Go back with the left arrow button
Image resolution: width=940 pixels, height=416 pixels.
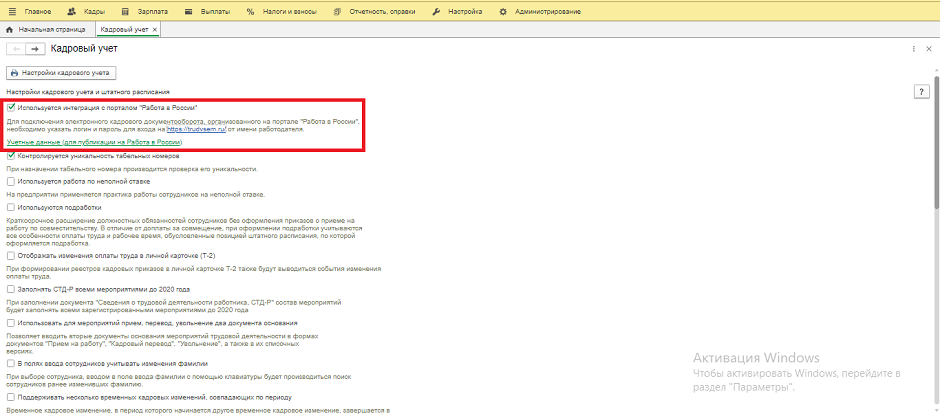click(x=16, y=49)
